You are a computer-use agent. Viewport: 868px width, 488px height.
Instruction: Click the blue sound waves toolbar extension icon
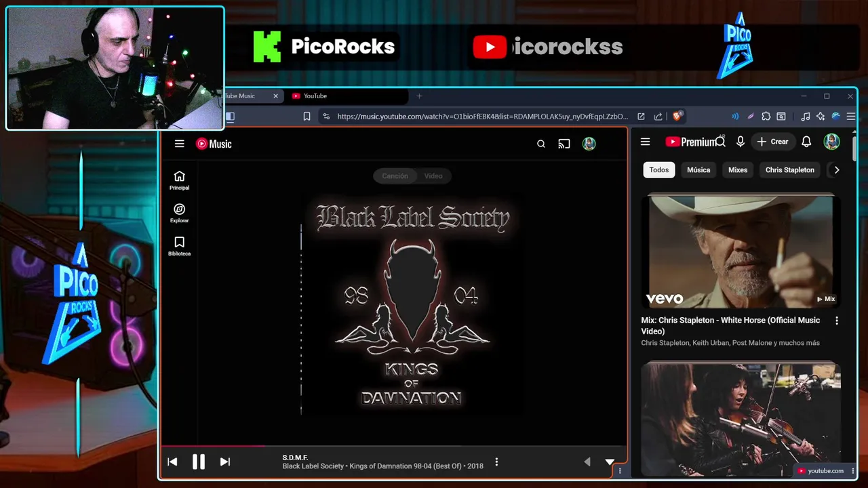click(x=735, y=117)
